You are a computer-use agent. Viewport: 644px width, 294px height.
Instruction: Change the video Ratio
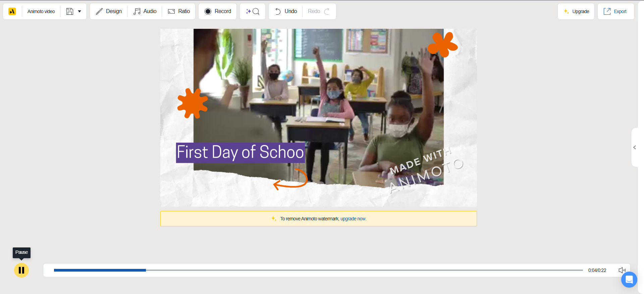click(x=179, y=11)
